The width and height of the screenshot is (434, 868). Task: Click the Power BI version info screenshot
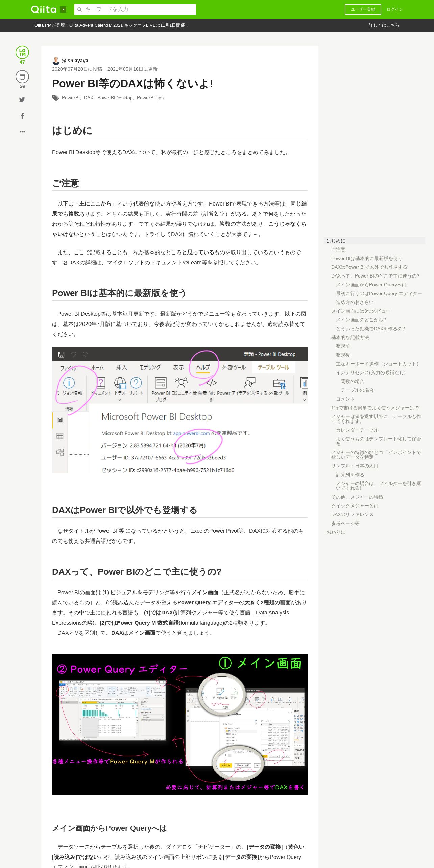[180, 410]
